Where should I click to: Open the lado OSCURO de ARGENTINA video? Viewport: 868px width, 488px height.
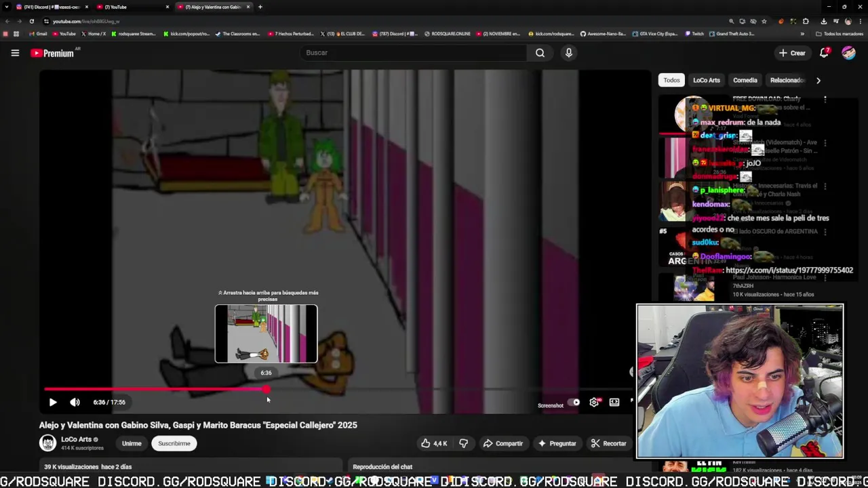coord(775,232)
